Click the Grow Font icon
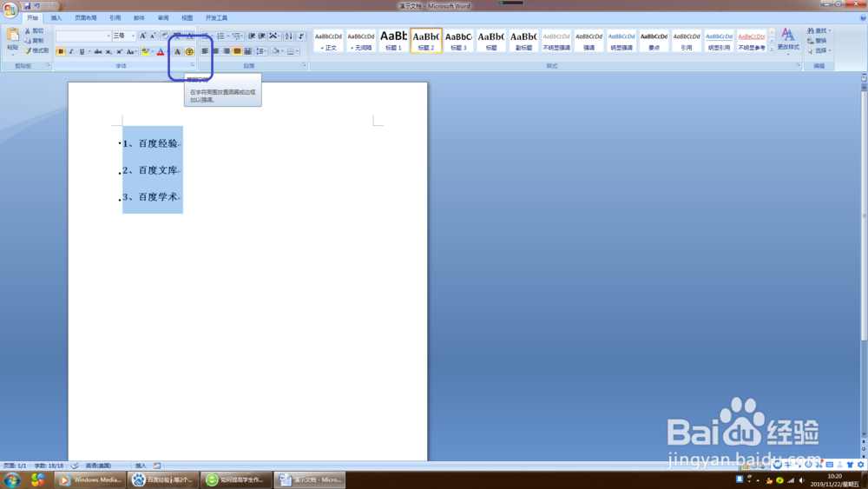The image size is (868, 489). (x=143, y=36)
